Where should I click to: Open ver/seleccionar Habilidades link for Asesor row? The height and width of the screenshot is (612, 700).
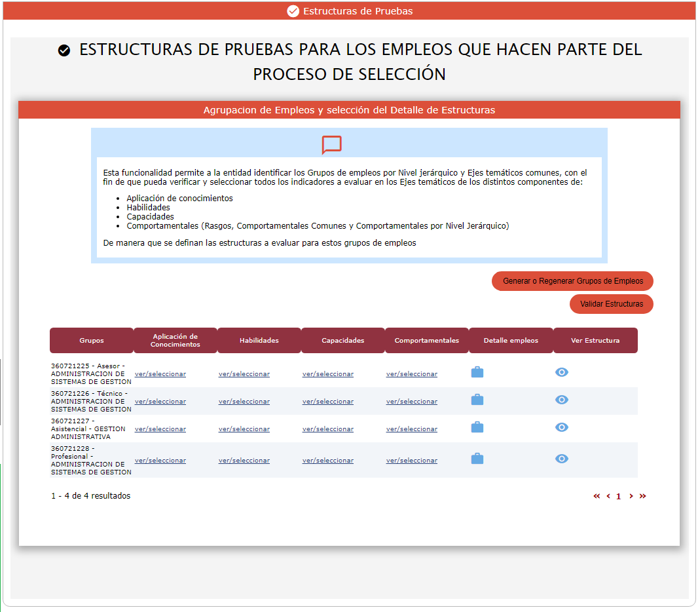244,374
